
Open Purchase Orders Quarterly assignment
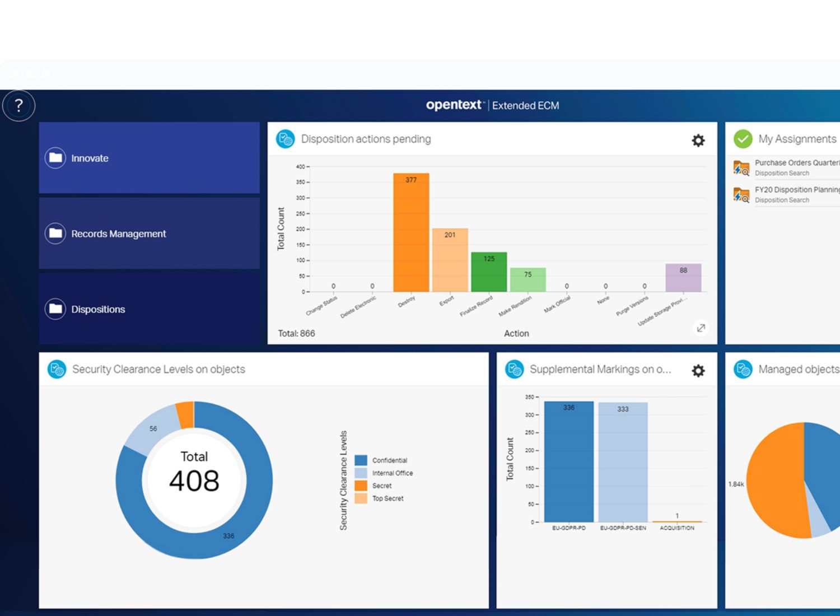(x=795, y=167)
